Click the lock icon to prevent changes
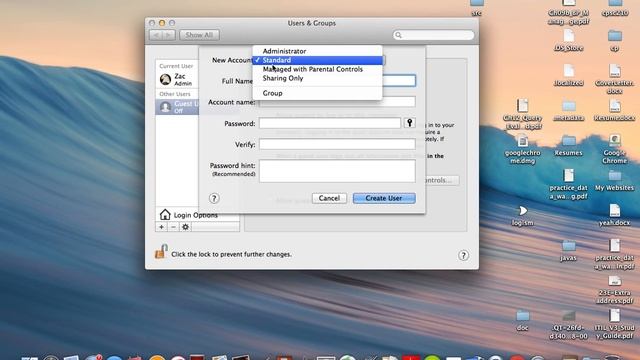This screenshot has width=640, height=360. tap(161, 251)
